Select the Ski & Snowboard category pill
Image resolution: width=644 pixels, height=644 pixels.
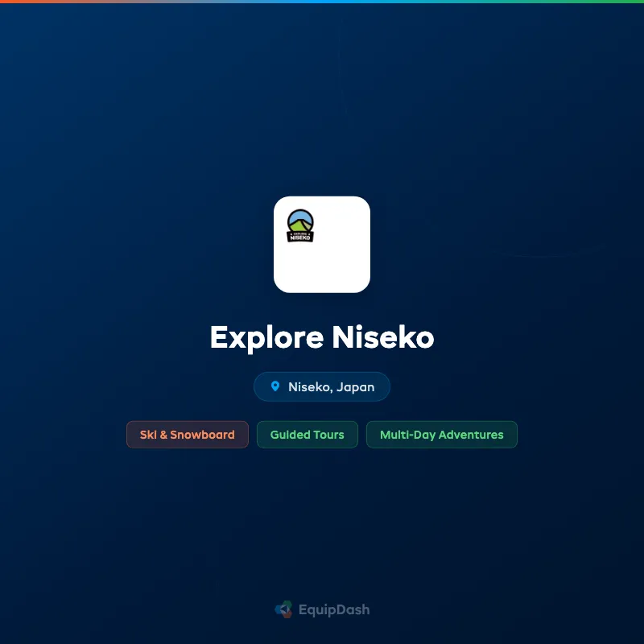(x=188, y=434)
